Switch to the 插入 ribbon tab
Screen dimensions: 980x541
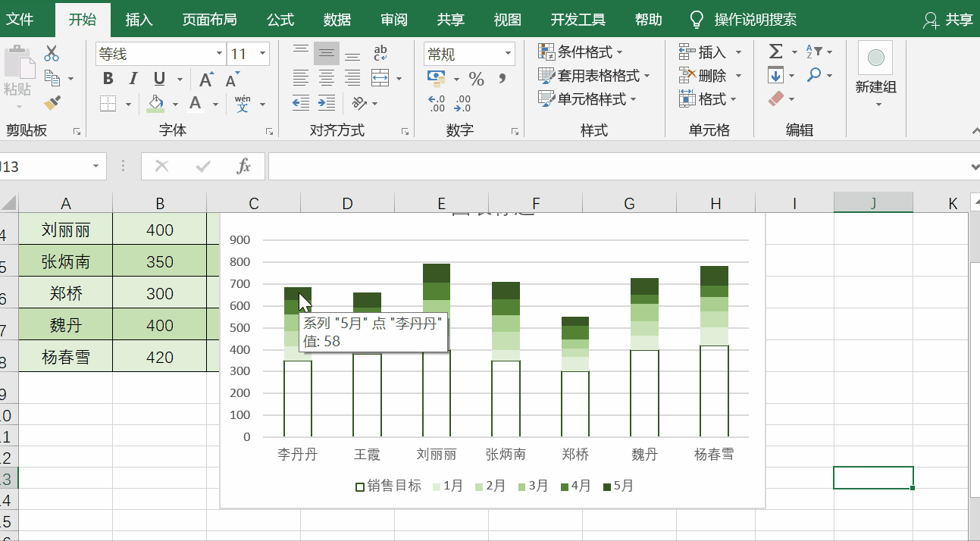click(139, 19)
